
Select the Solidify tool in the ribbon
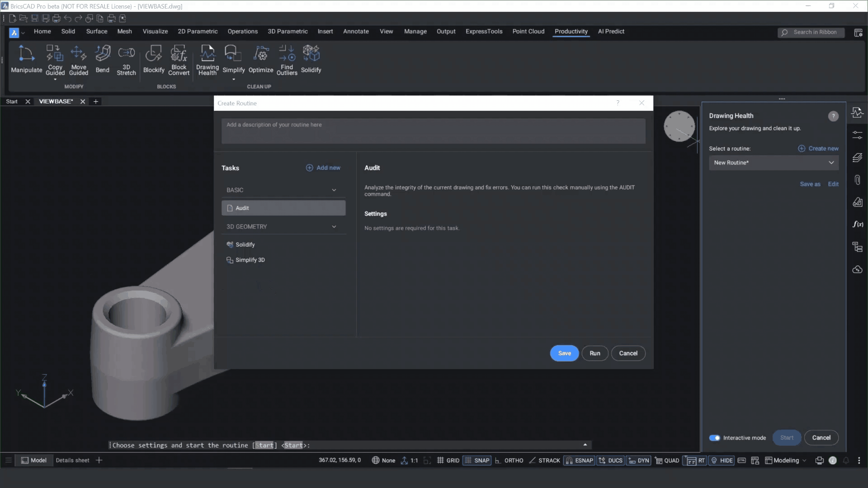[x=311, y=59]
